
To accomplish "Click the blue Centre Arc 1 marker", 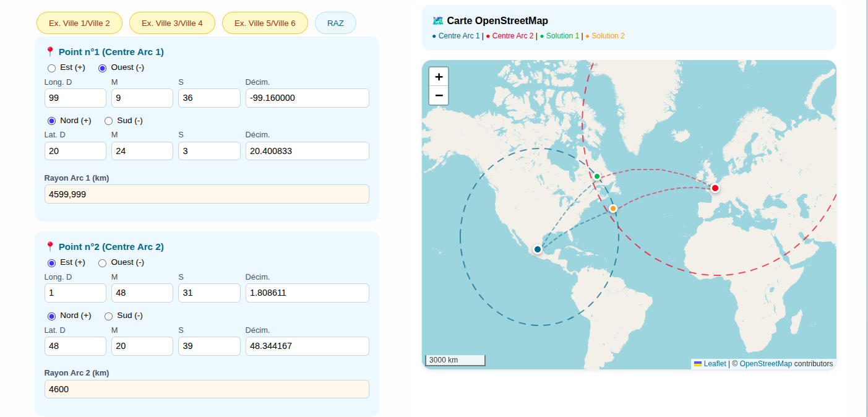I will point(538,249).
